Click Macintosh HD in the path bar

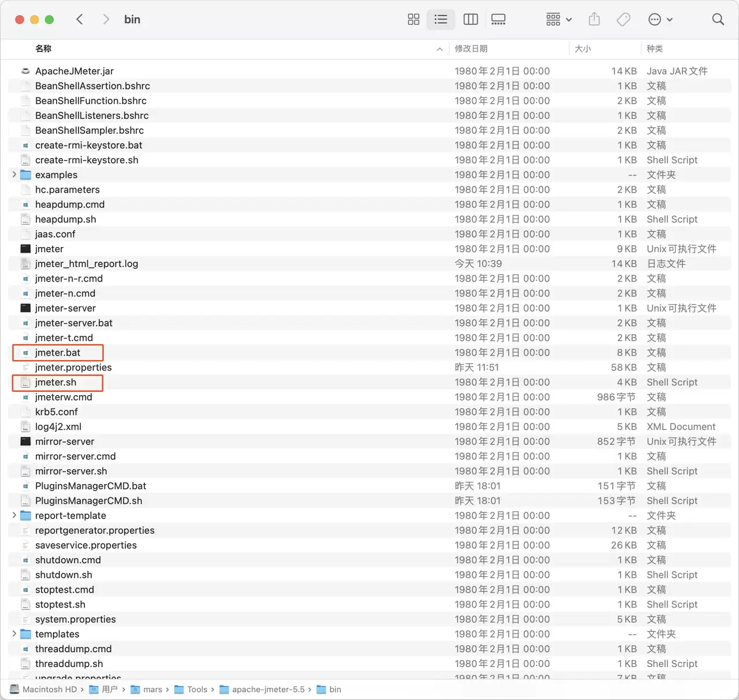(50, 690)
